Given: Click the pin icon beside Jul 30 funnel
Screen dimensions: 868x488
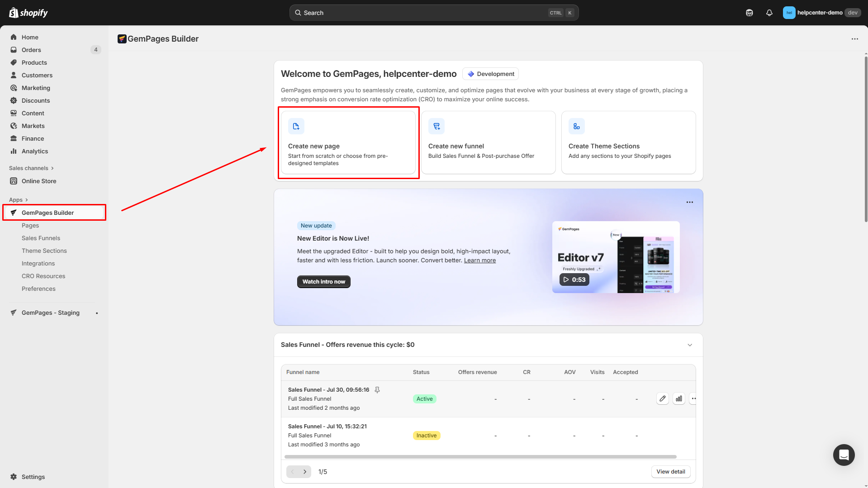Looking at the screenshot, I should (x=377, y=390).
